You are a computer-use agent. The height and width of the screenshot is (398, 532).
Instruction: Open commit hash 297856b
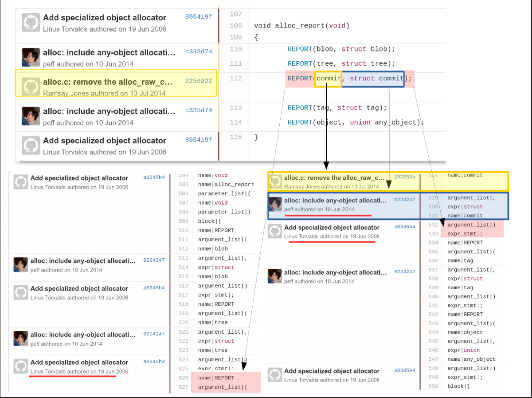pyautogui.click(x=404, y=177)
